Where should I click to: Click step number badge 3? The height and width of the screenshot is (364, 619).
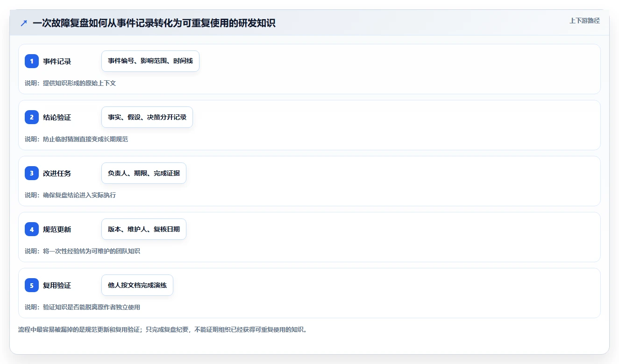click(x=32, y=173)
